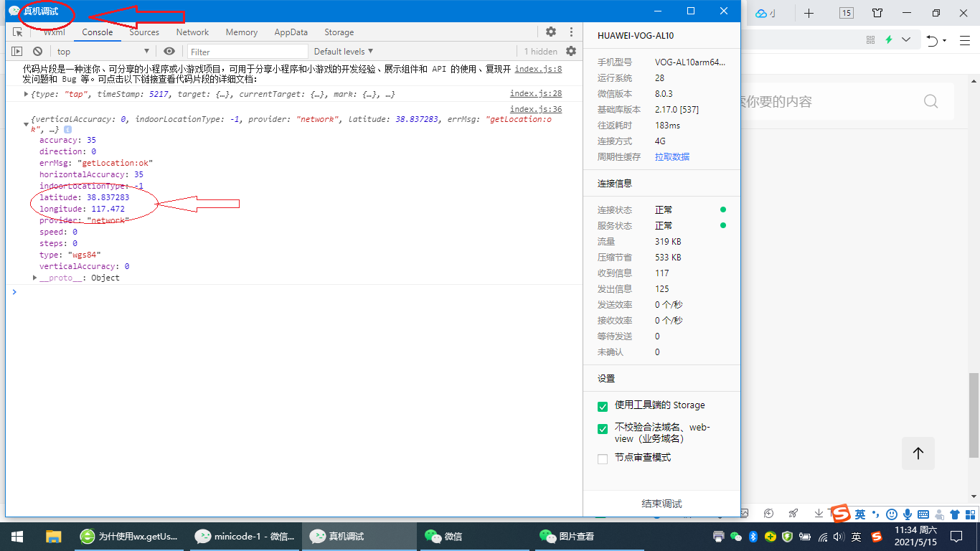
Task: Select the Console tab
Action: coord(98,32)
